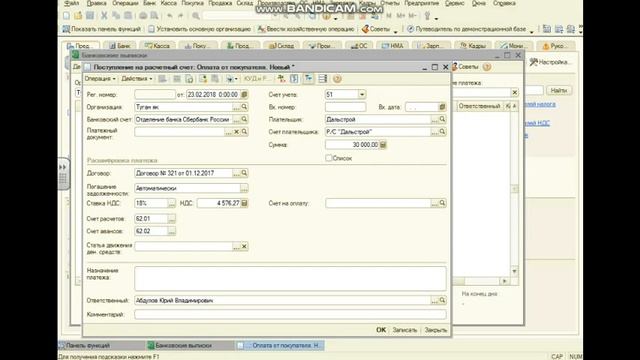Click magnifier icon beside Организация field
The height and width of the screenshot is (360, 640).
pos(244,107)
